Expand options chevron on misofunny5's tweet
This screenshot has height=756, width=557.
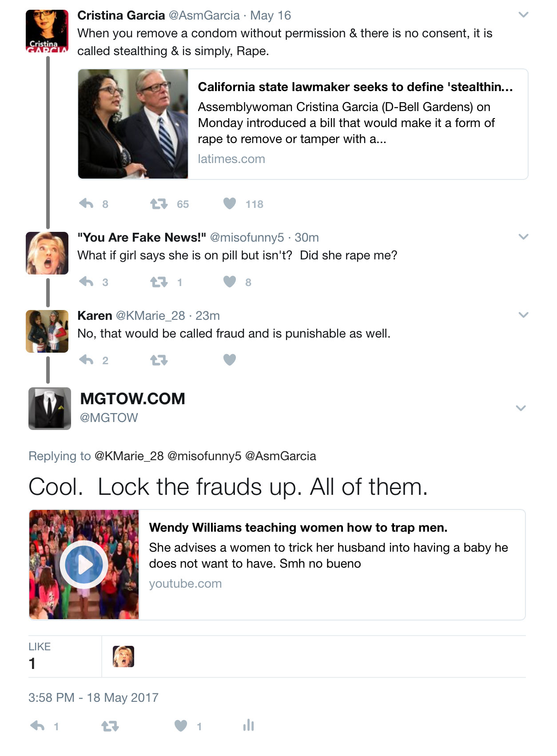point(524,237)
